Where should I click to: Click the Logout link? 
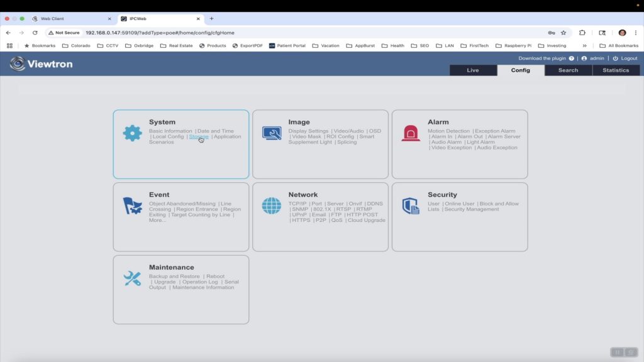pyautogui.click(x=629, y=58)
